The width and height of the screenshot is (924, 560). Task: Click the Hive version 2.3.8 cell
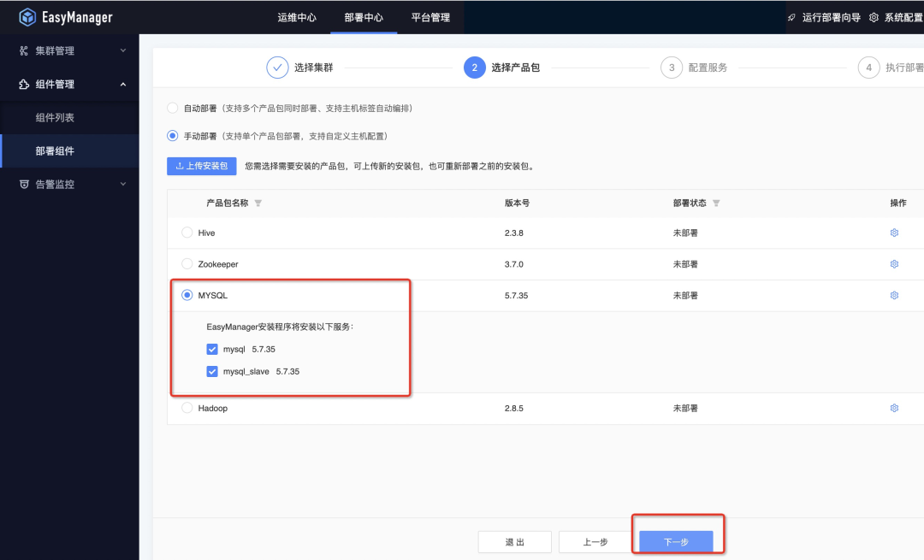(514, 233)
